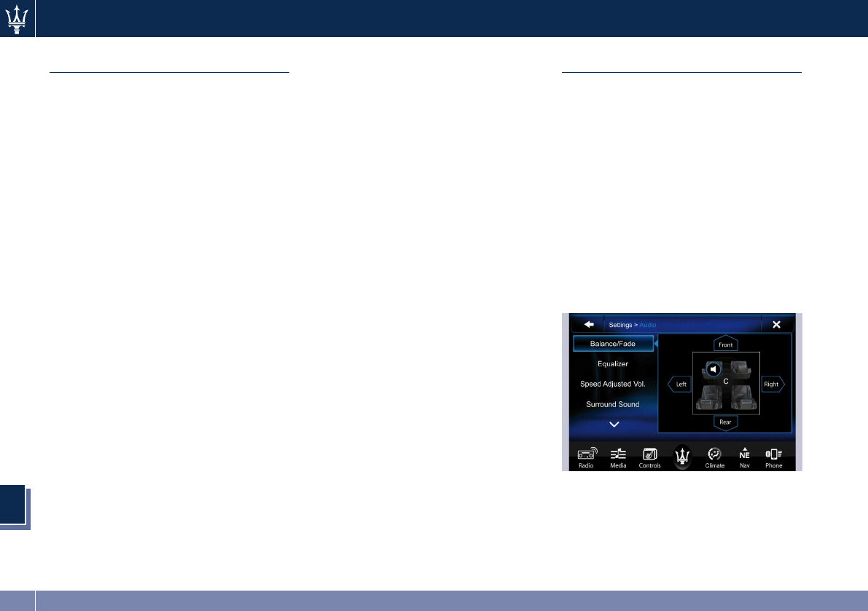Image resolution: width=868 pixels, height=611 pixels.
Task: Open the Climate screen
Action: pyautogui.click(x=715, y=458)
